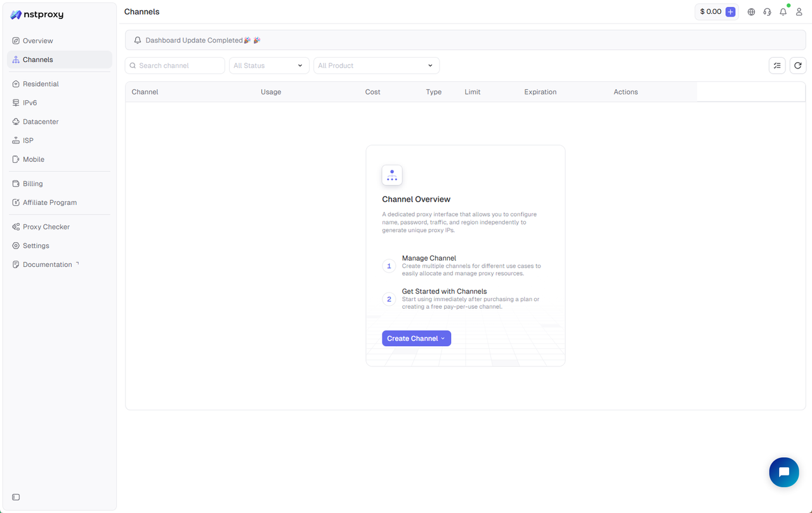
Task: Open the live chat bubble
Action: pos(783,472)
